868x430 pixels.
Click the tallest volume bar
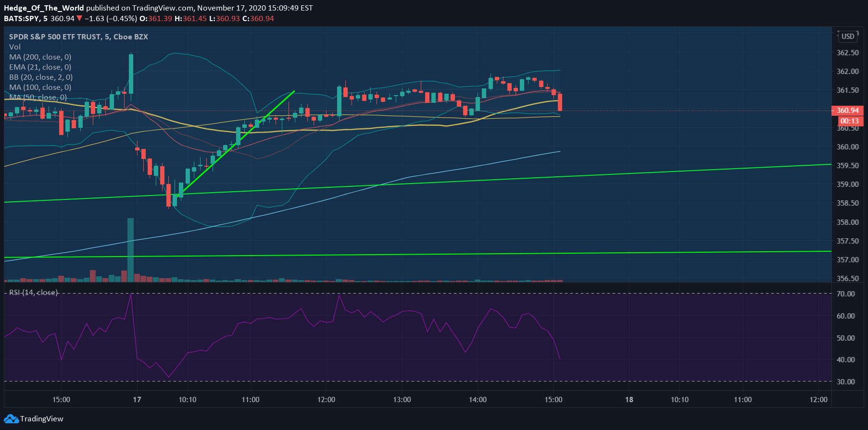[130, 250]
